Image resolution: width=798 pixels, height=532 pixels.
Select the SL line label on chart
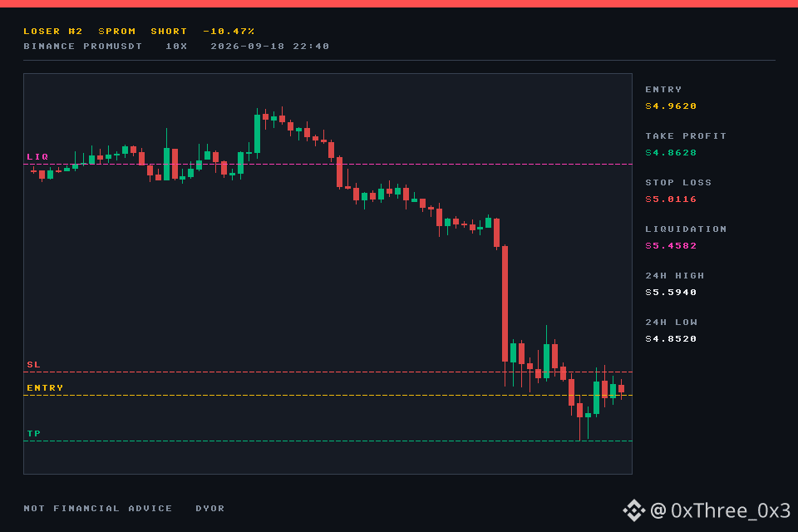[33, 365]
